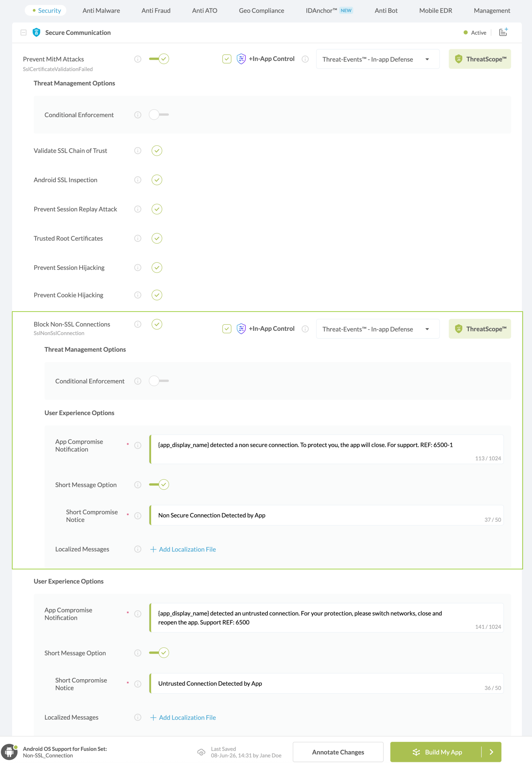532x763 pixels.
Task: Show info for Prevent Session Replay Attack
Action: pos(138,209)
